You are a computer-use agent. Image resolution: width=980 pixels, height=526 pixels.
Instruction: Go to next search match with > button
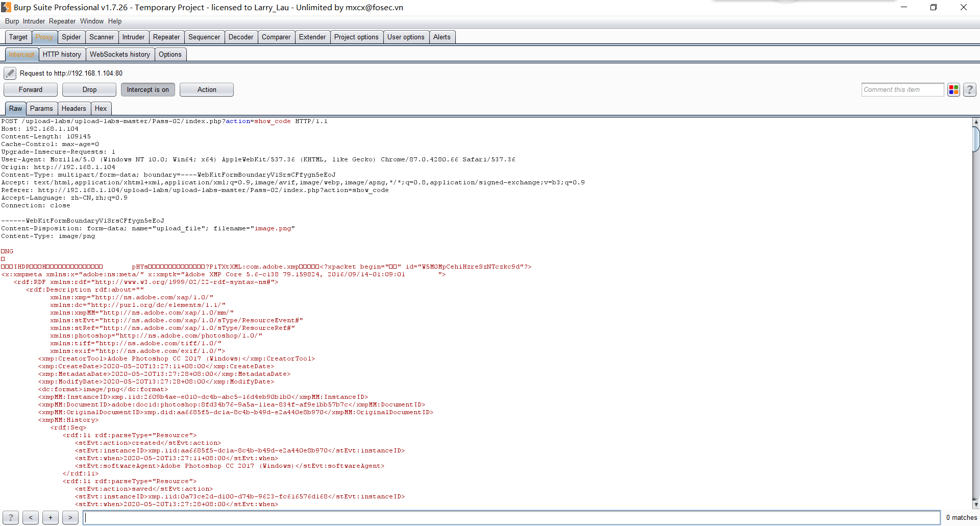[70, 517]
